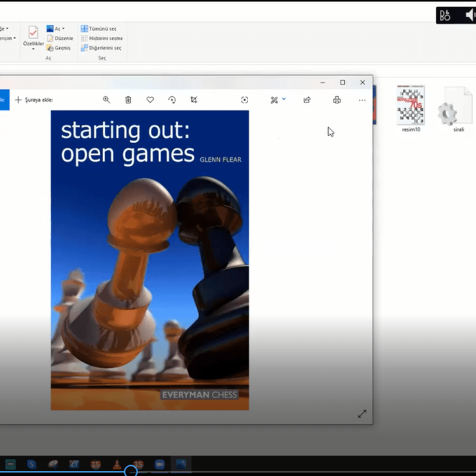The height and width of the screenshot is (476, 476).
Task: Click the share icon in Photos toolbar
Action: (307, 100)
